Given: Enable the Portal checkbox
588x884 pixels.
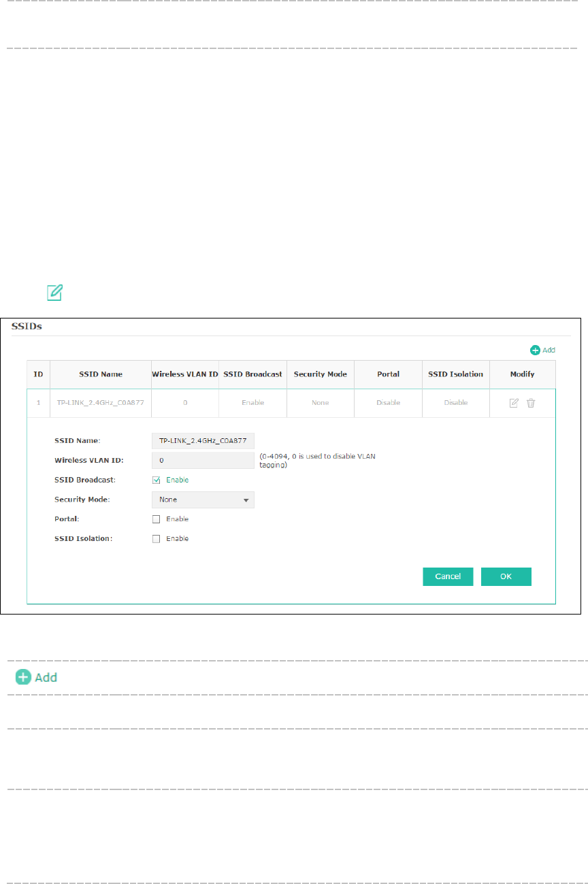Looking at the screenshot, I should (x=157, y=519).
